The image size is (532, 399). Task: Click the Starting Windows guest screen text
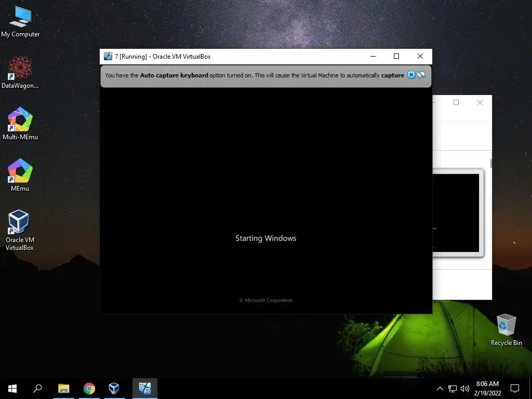[265, 238]
